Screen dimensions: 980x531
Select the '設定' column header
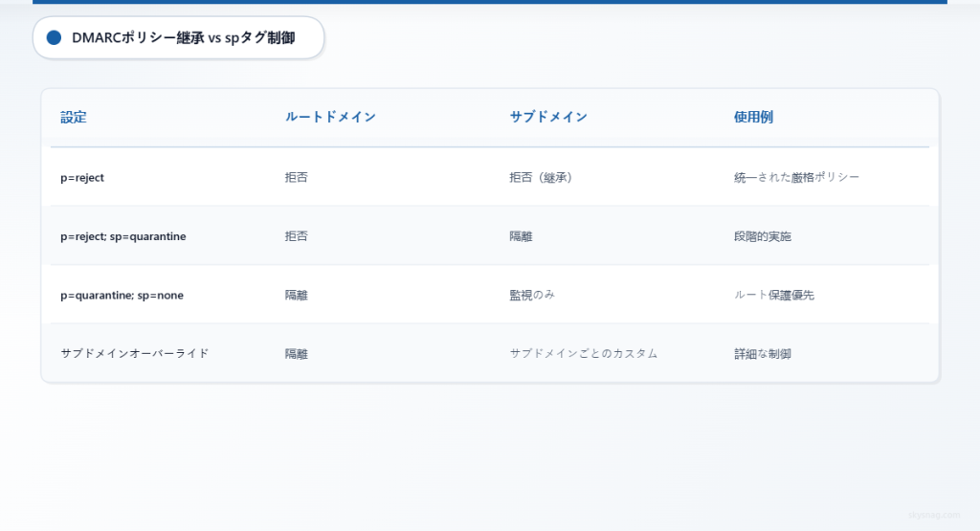pos(73,117)
